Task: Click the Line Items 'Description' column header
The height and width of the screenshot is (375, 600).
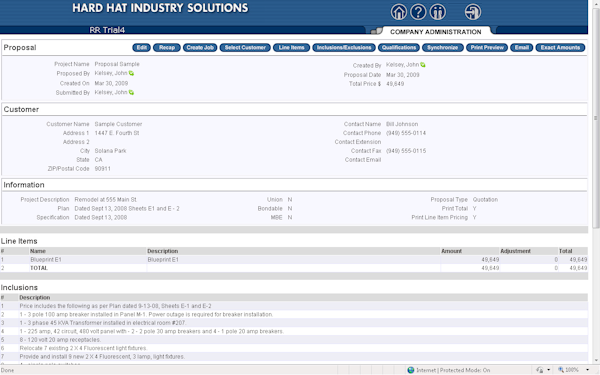Action: pyautogui.click(x=163, y=251)
